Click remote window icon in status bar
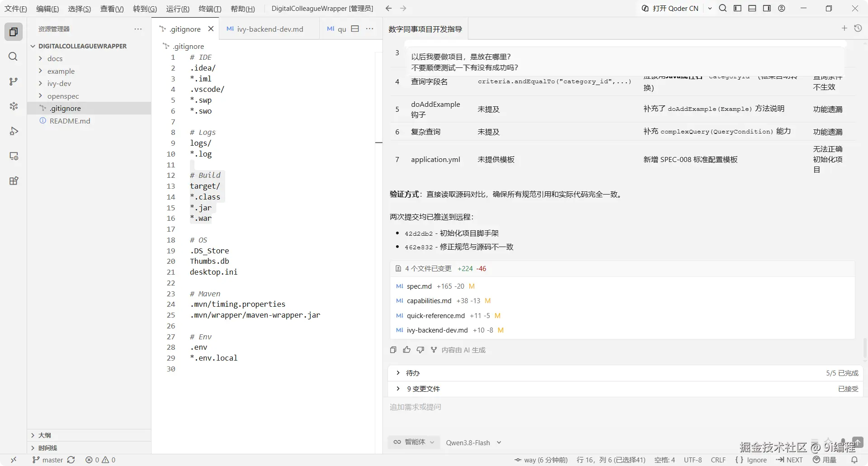The image size is (868, 466). 14,460
